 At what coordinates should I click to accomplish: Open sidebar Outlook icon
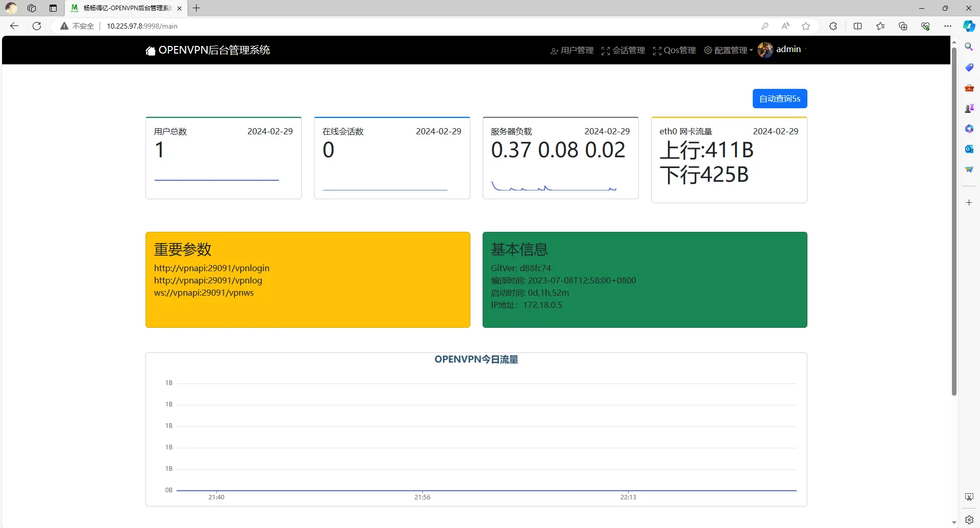click(969, 149)
